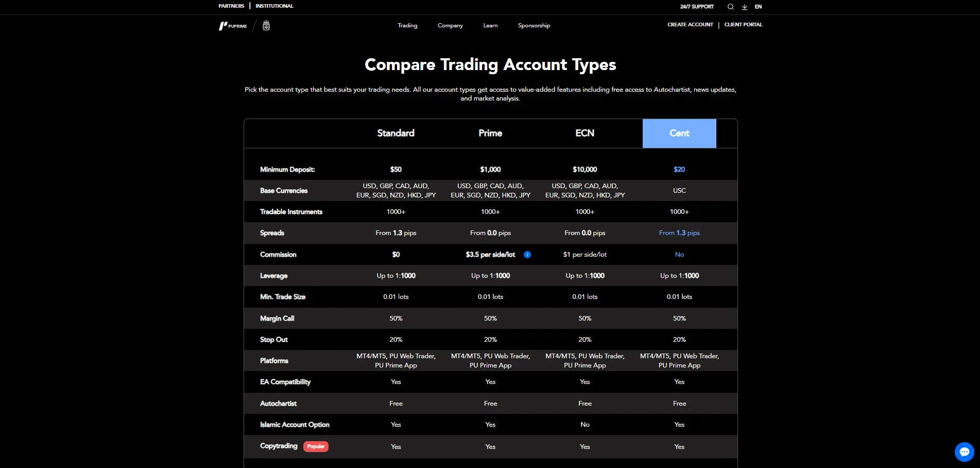Click the $3.5 per side/lot commission
Screen dimensions: 980x468
[490, 255]
